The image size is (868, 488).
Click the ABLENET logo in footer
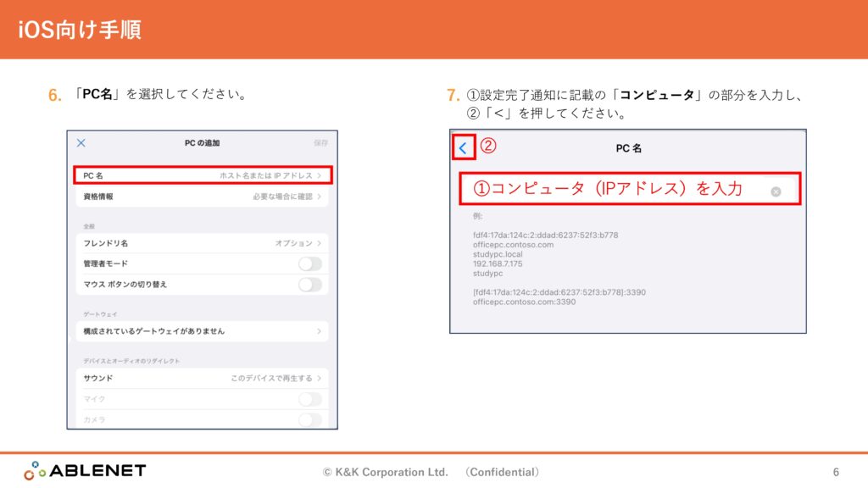(x=85, y=471)
